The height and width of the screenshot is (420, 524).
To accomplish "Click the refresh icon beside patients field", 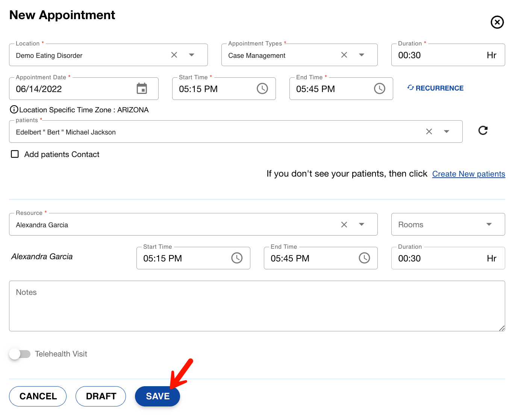I will pos(483,130).
